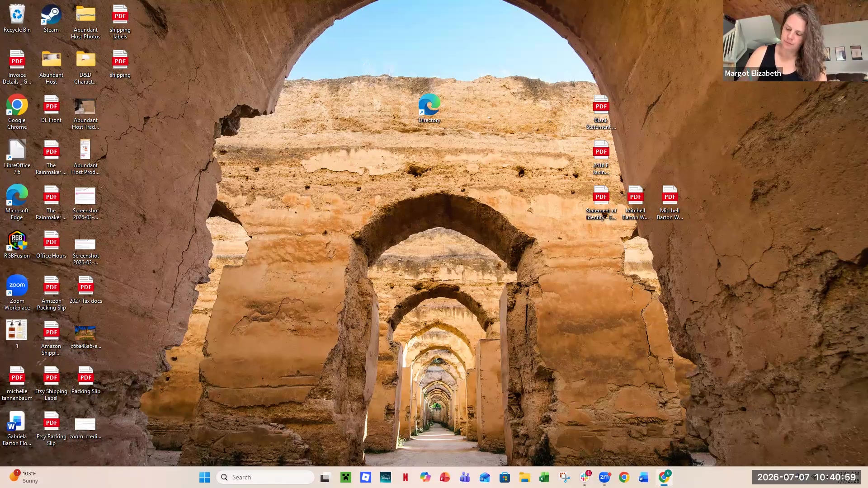
Task: Select the 2416 E Jacin... PDF file
Action: (601, 158)
